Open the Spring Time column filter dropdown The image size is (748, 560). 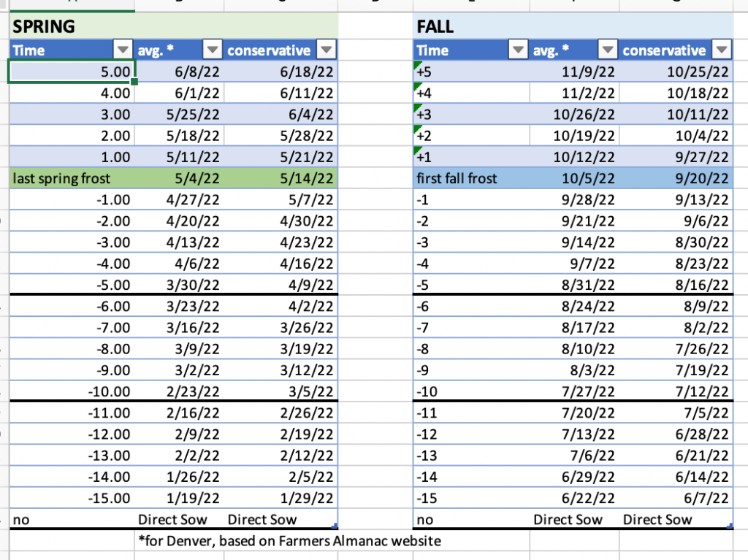coord(123,50)
